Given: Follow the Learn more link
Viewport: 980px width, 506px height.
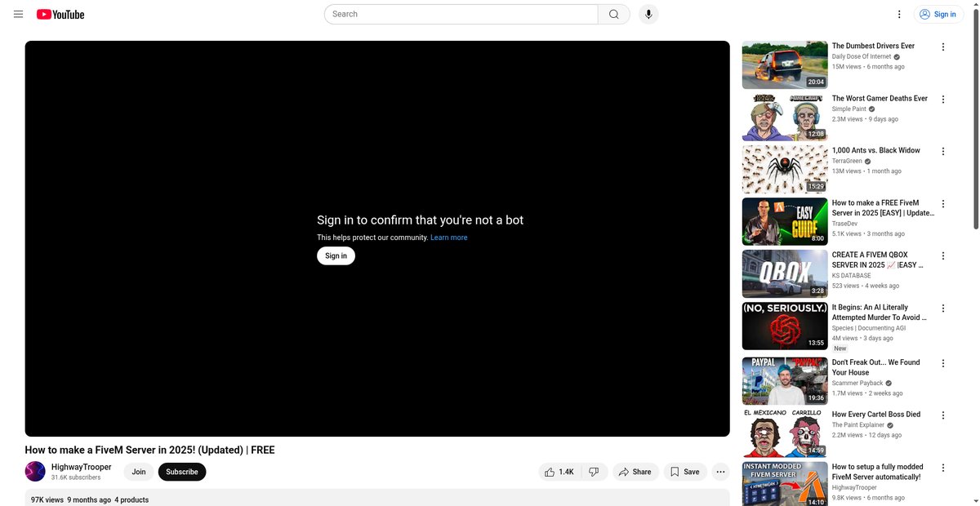Looking at the screenshot, I should pyautogui.click(x=449, y=237).
